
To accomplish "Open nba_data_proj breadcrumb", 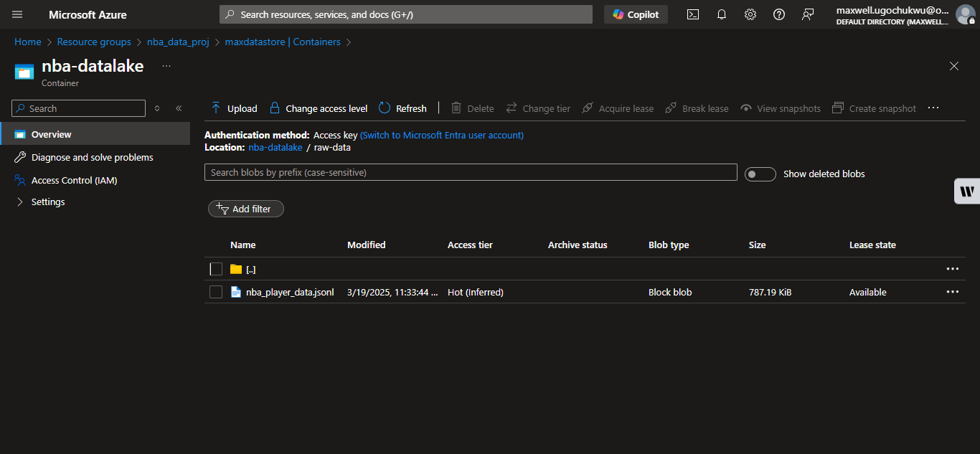I will (x=178, y=42).
